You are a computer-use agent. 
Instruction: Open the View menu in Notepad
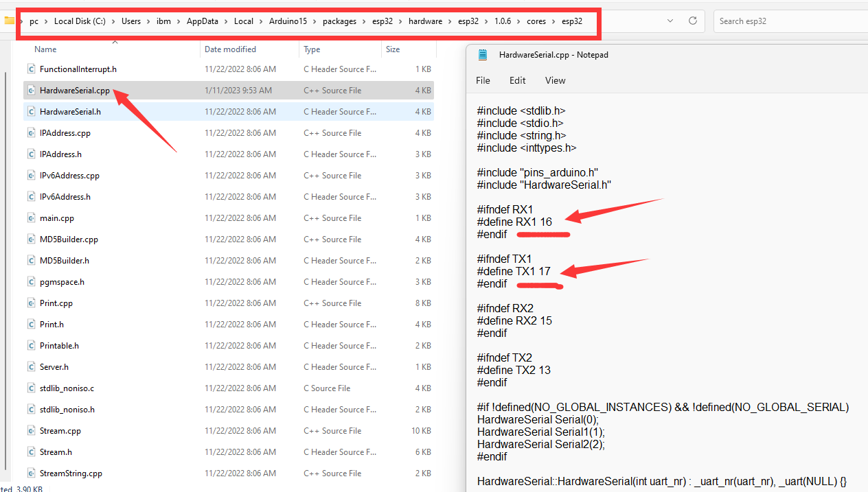(555, 80)
